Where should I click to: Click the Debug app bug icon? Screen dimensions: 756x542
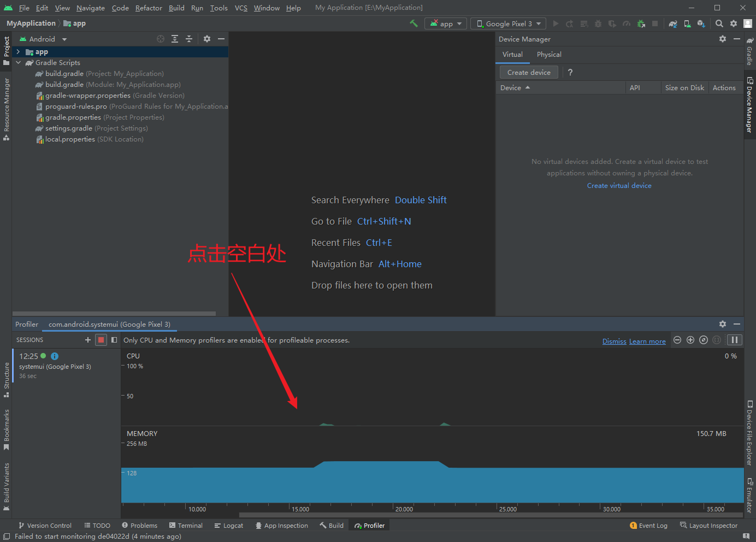[x=598, y=23]
